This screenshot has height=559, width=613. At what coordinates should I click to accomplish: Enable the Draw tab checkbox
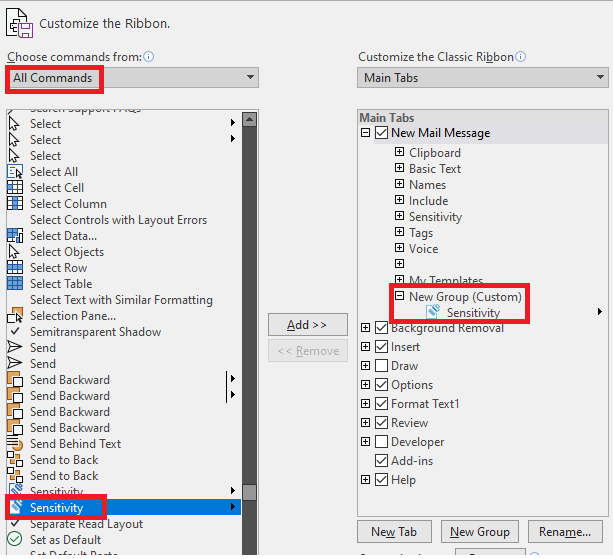pos(381,366)
